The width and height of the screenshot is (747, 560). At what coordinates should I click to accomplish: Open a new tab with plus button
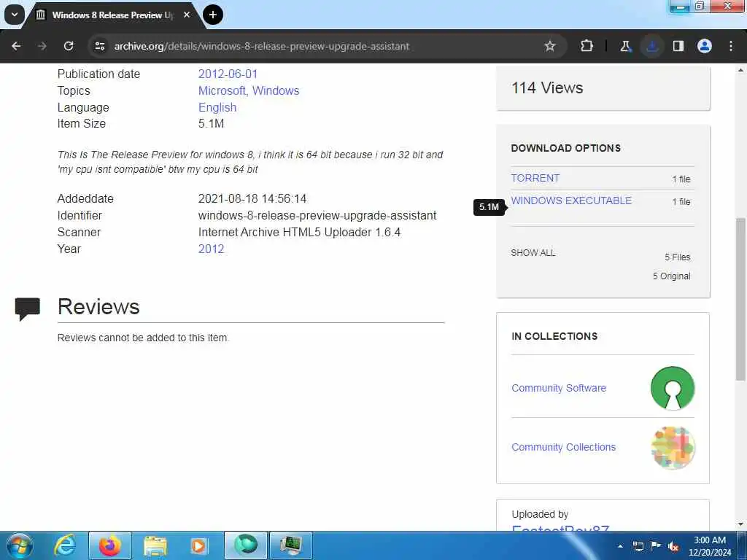[x=213, y=15]
